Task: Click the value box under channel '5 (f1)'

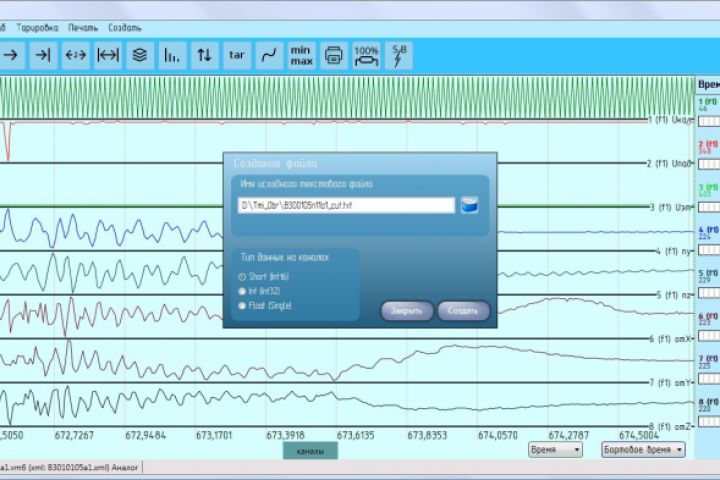Action: point(709,293)
